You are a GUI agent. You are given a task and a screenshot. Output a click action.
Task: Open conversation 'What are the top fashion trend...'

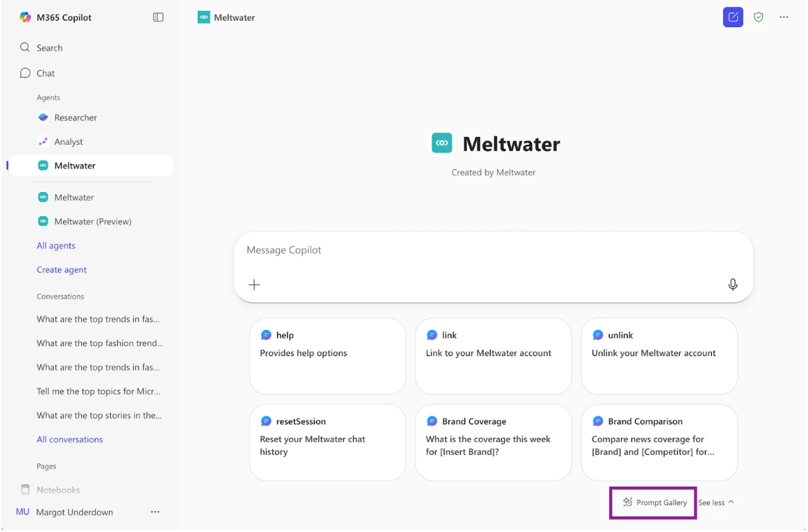pyautogui.click(x=100, y=343)
